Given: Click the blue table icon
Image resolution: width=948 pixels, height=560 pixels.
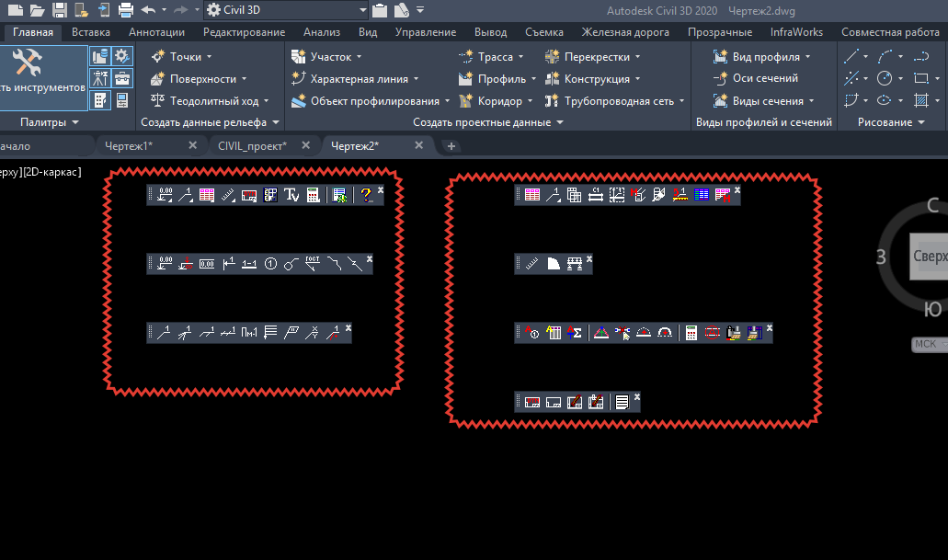Looking at the screenshot, I should (x=702, y=195).
